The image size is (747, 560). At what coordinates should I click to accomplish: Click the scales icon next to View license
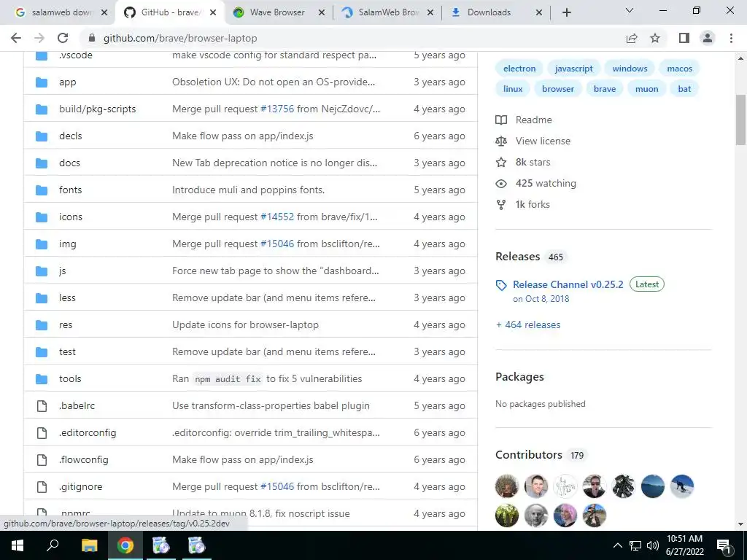(501, 141)
